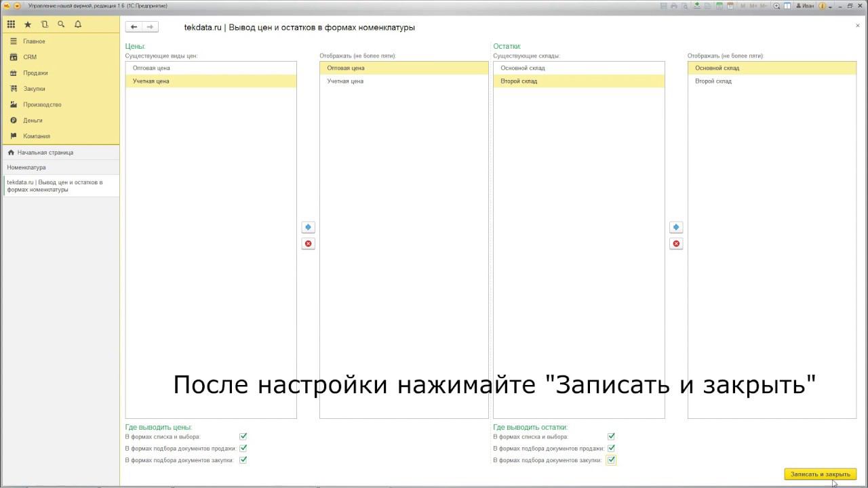Open the Производство section
This screenshot has height=488, width=868.
(60, 104)
